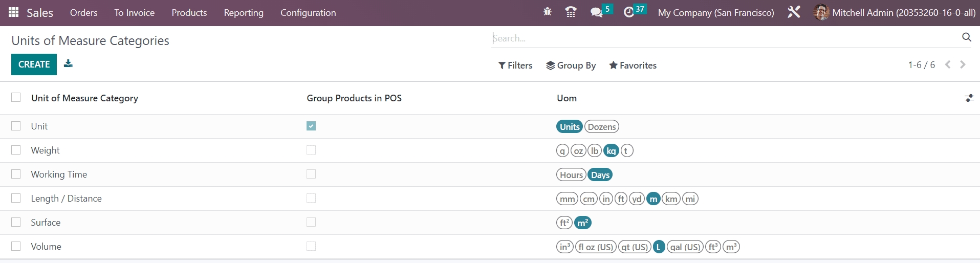Open the apps grid home menu
This screenshot has width=980, height=263.
click(x=14, y=12)
